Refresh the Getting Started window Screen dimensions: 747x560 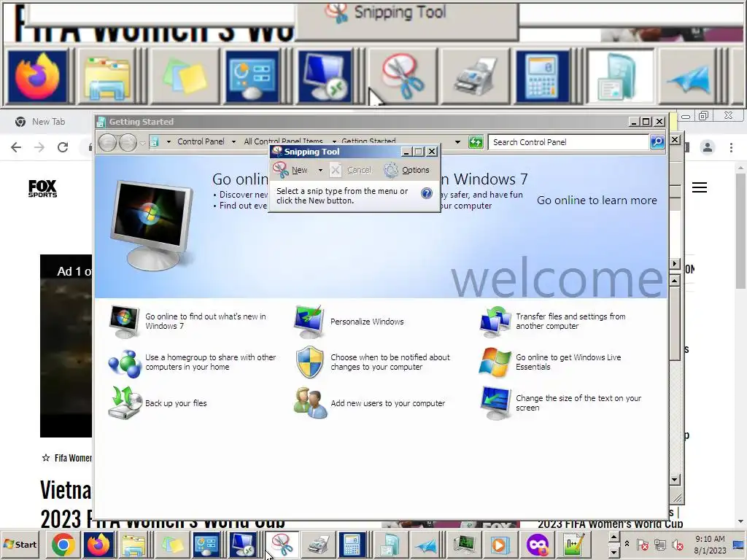point(476,142)
